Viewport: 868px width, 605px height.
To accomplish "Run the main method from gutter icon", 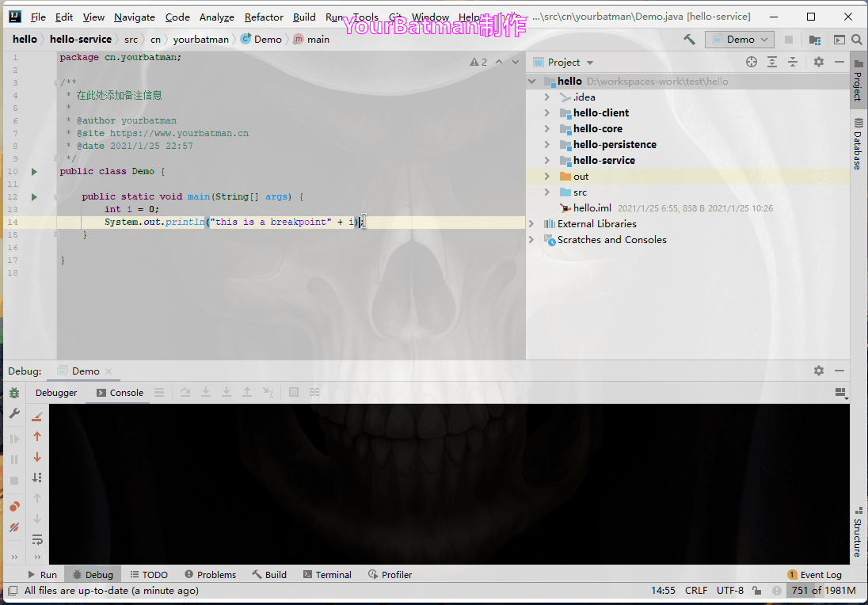I will click(x=34, y=197).
